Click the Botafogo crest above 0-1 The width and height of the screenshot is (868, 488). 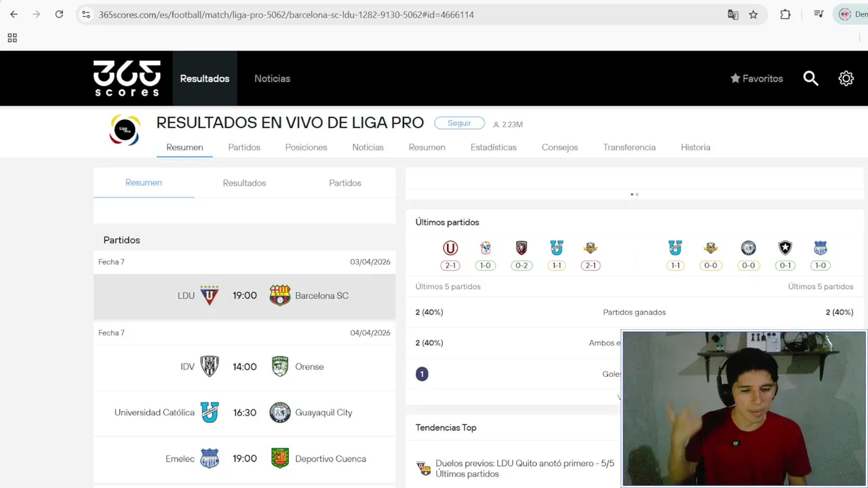coord(785,248)
